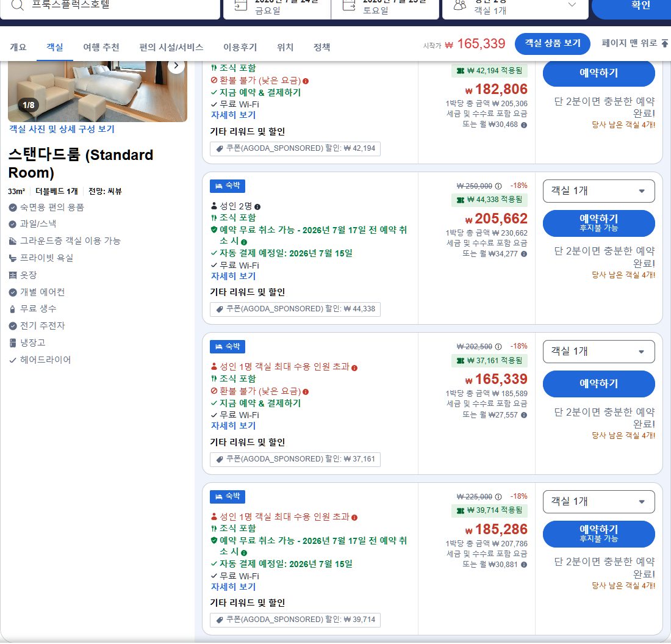Viewport: 671px width, 644px height.
Task: Click ₩44,338 적용됨 coupon badge
Action: click(489, 200)
